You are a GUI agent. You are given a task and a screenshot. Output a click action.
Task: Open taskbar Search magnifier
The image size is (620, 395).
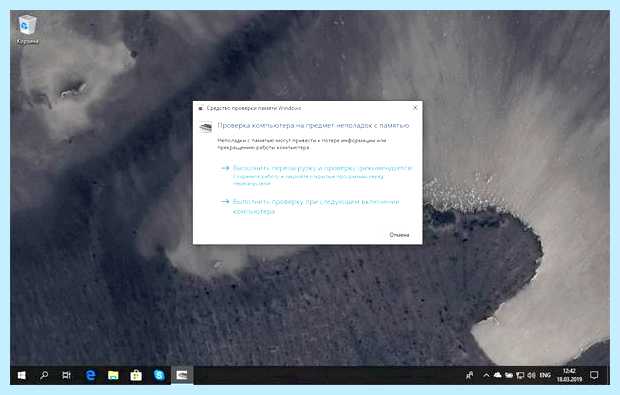tap(44, 375)
